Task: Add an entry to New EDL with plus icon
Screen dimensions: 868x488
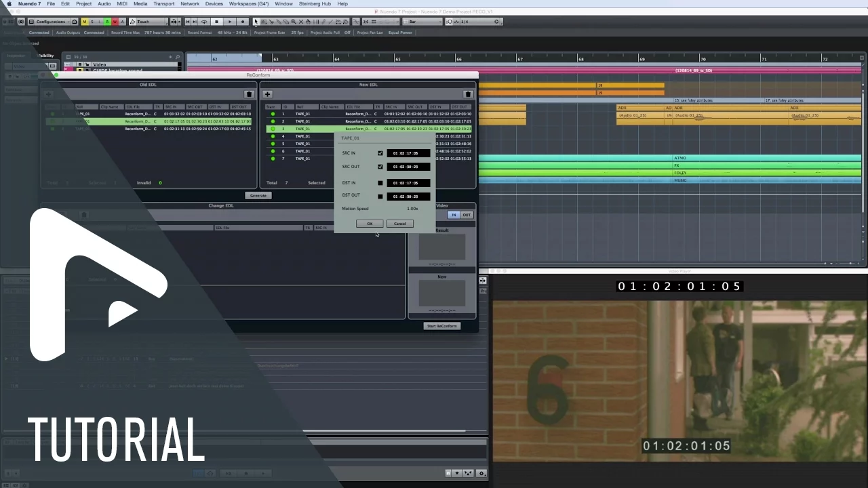Action: point(267,94)
